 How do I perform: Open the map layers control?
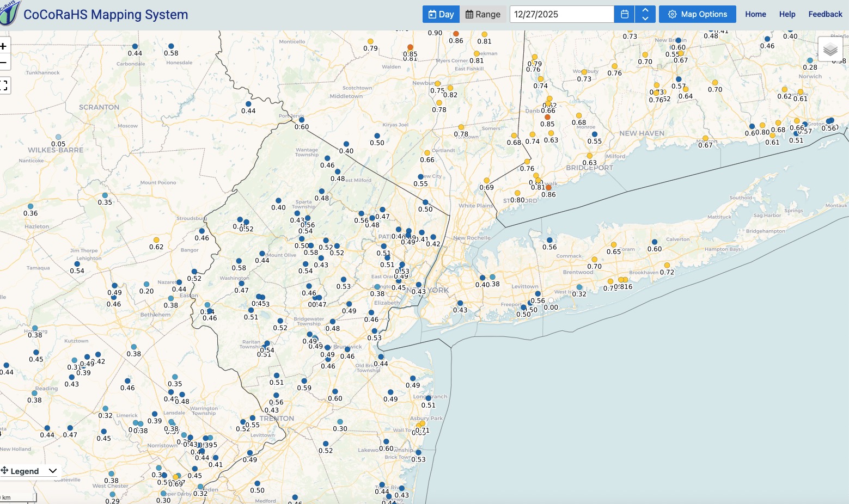click(830, 50)
